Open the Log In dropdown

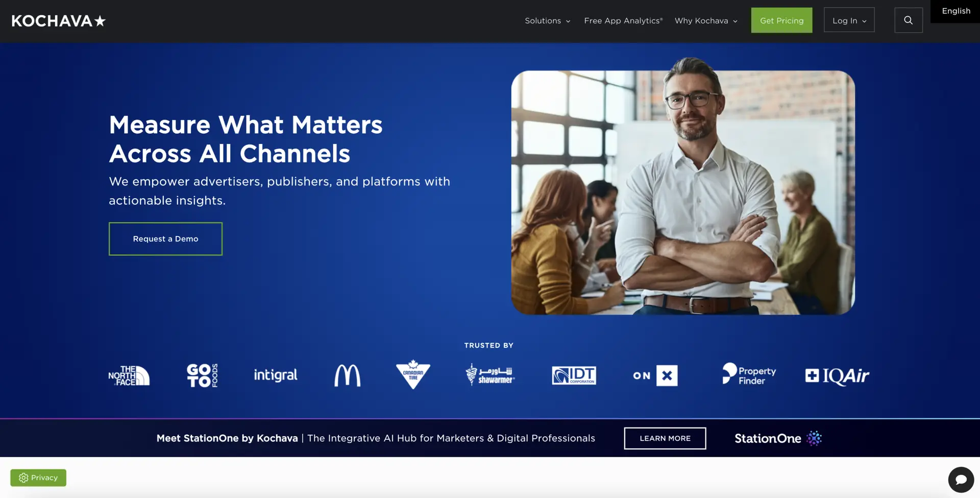tap(849, 21)
